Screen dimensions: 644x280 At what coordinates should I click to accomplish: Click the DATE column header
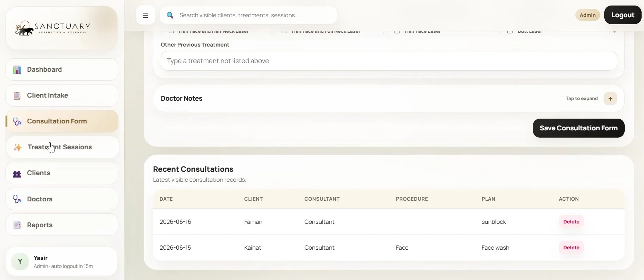pyautogui.click(x=166, y=199)
